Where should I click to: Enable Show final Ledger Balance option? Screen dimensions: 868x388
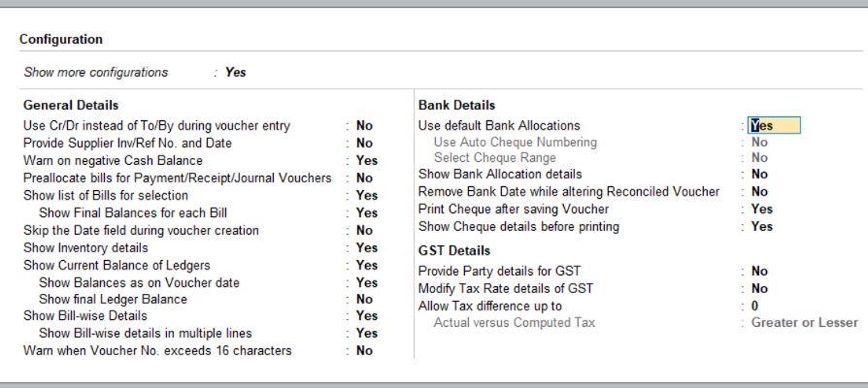point(364,300)
